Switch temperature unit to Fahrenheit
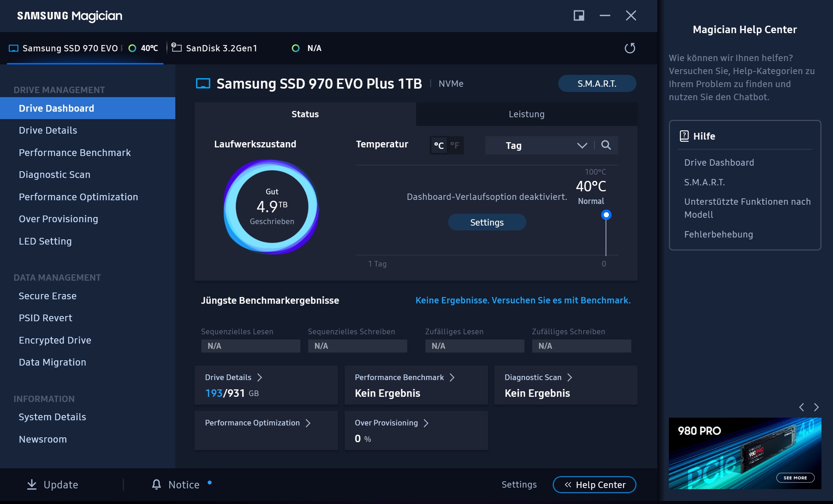The height and width of the screenshot is (504, 833). [x=454, y=146]
